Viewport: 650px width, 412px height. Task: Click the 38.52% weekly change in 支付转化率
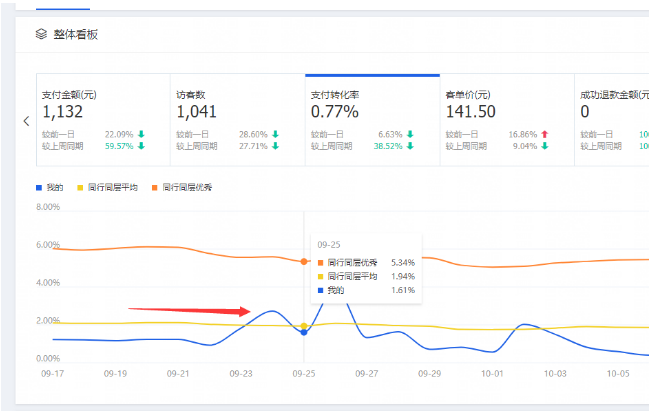pos(388,146)
